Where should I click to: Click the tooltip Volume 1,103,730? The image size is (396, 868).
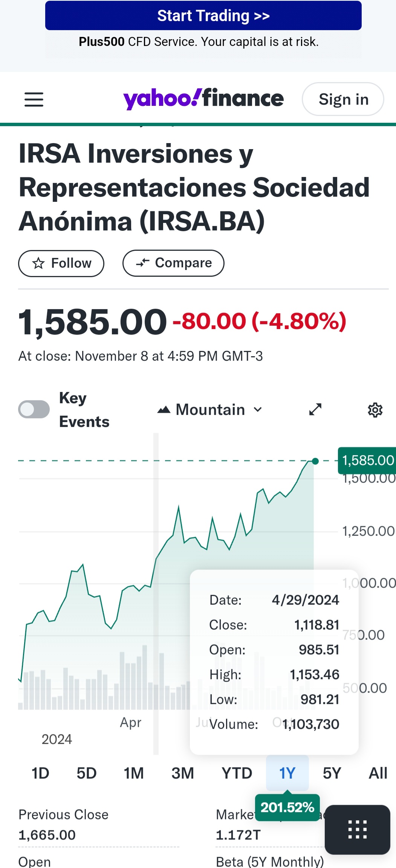311,724
